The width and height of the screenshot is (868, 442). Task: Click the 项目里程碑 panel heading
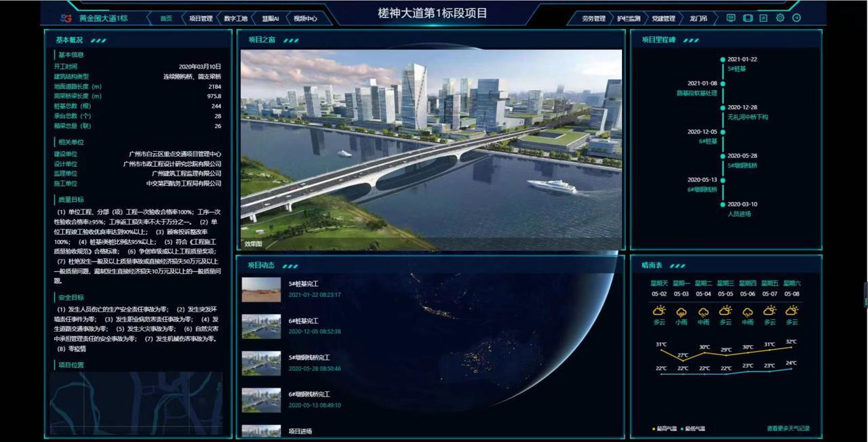click(x=658, y=40)
